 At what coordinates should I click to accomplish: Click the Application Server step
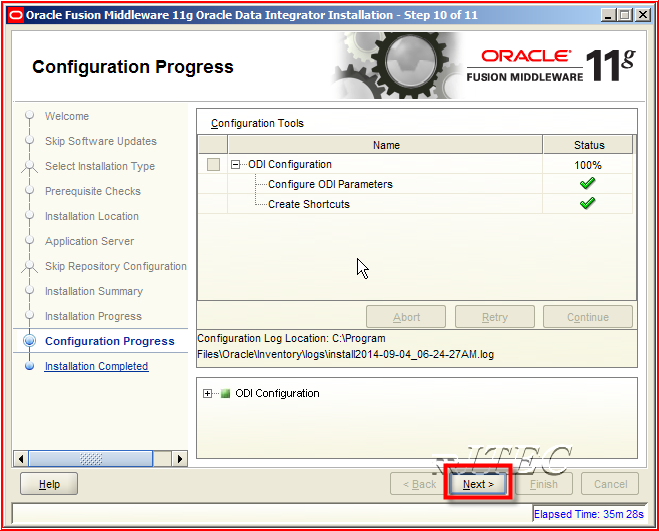click(x=90, y=241)
